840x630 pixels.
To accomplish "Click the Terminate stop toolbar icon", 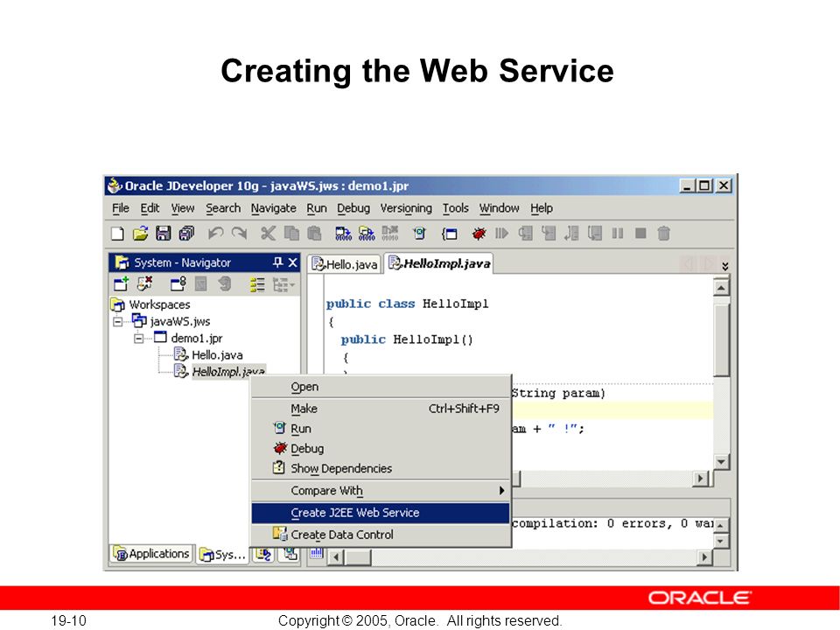I will tap(640, 234).
